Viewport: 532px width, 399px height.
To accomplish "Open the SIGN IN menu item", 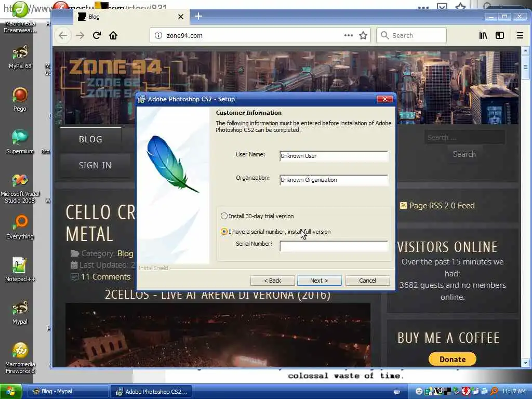I will click(x=95, y=165).
